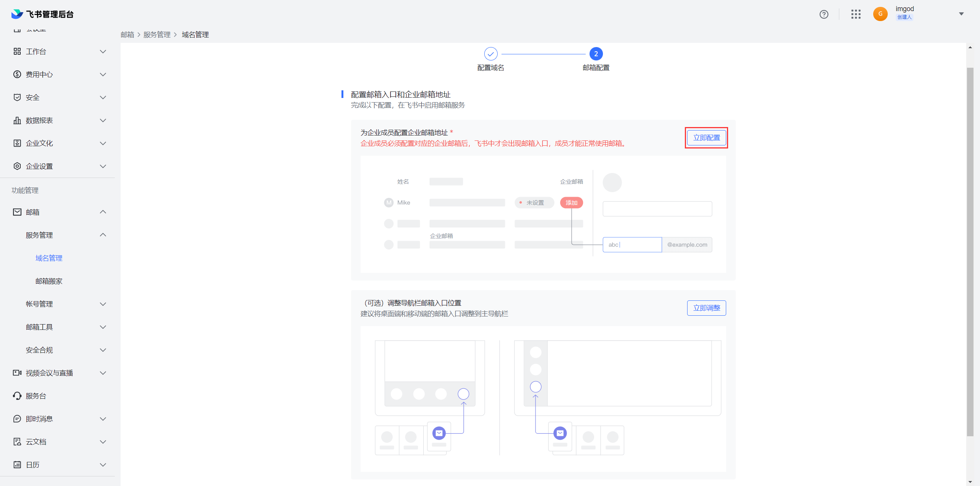
Task: Click the orange user avatar icon
Action: coord(880,14)
